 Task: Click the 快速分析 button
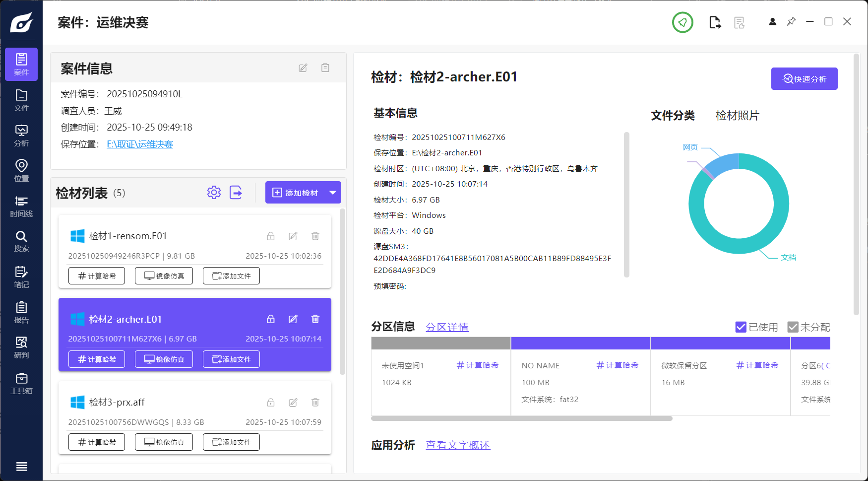[x=804, y=78]
